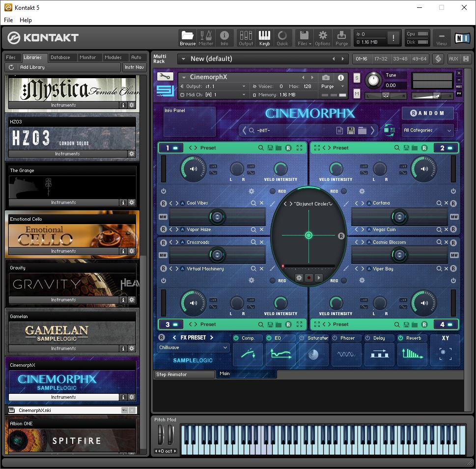This screenshot has width=476, height=469.
Task: Open the New (default) multi dropdown
Action: pos(184,59)
